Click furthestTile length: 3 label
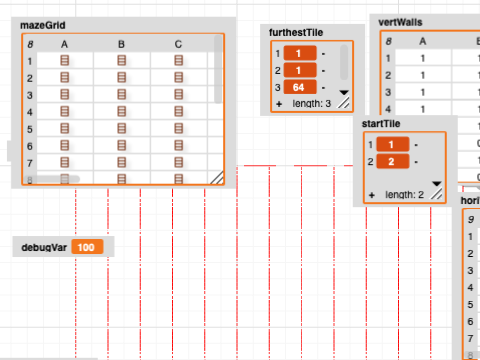Image resolution: width=480 pixels, height=360 pixels. (312, 104)
